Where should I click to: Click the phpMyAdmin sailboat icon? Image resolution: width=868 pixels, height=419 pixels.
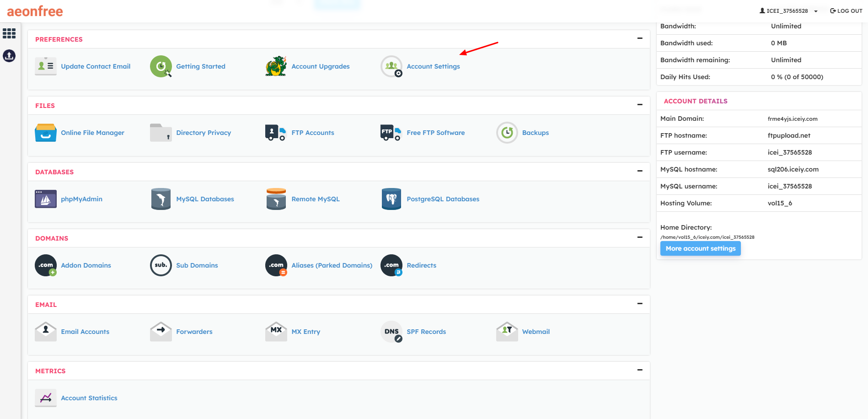(x=46, y=199)
